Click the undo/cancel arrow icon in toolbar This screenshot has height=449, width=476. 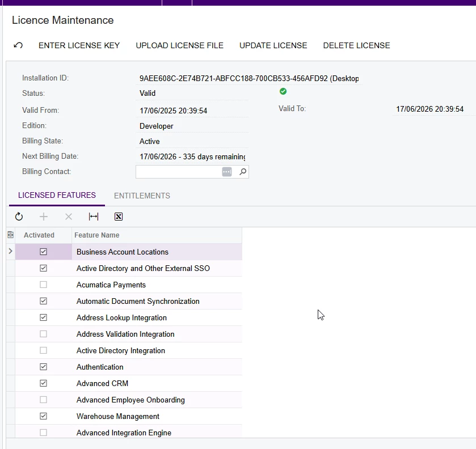pos(18,45)
